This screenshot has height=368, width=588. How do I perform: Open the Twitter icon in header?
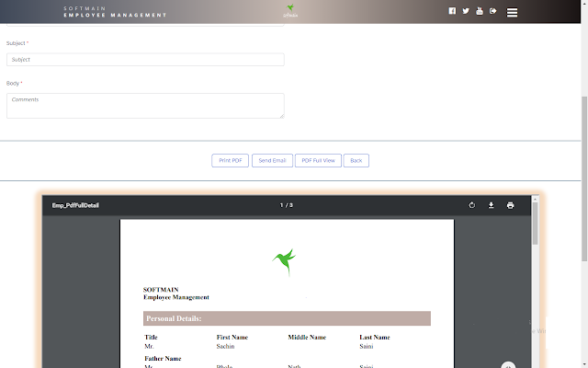(x=466, y=11)
